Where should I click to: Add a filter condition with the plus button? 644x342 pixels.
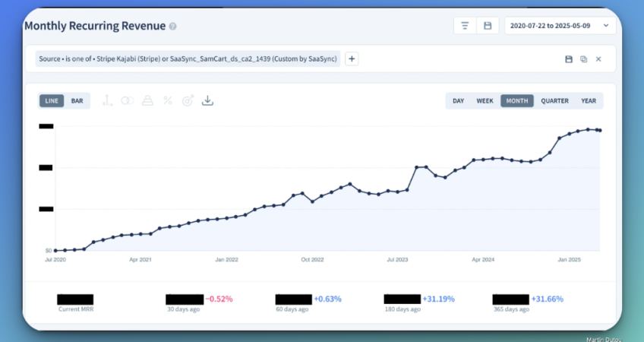(x=352, y=59)
